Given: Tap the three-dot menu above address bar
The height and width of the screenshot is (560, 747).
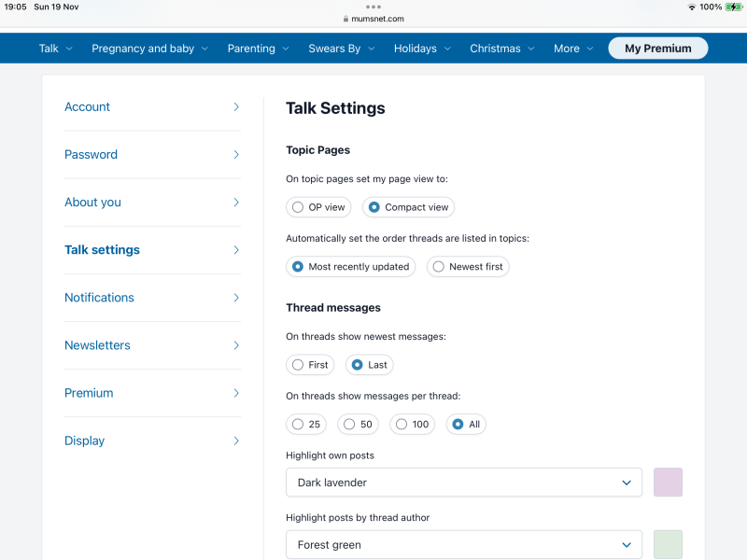Looking at the screenshot, I should click(x=373, y=7).
